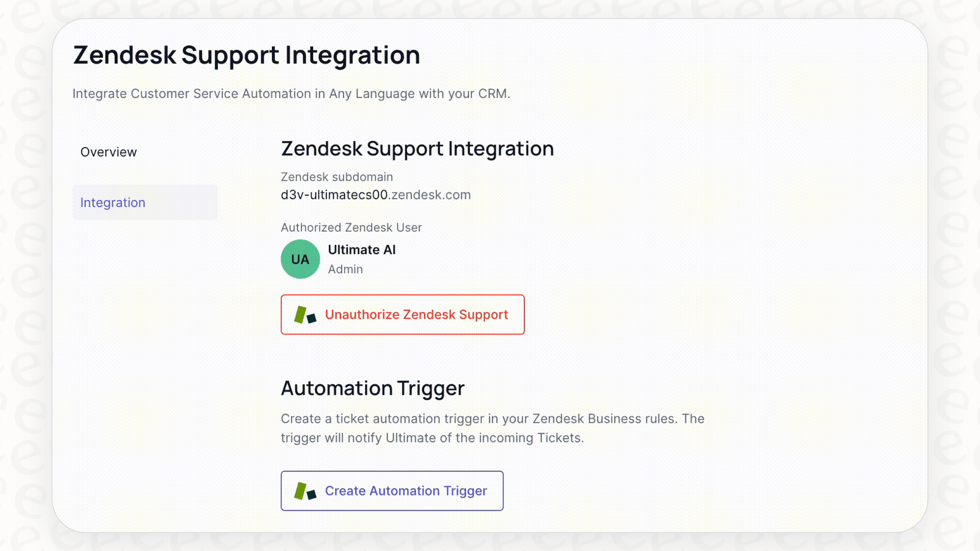Click the Zendesk Support Integration page title
Screen dimensions: 980x551
click(x=246, y=55)
